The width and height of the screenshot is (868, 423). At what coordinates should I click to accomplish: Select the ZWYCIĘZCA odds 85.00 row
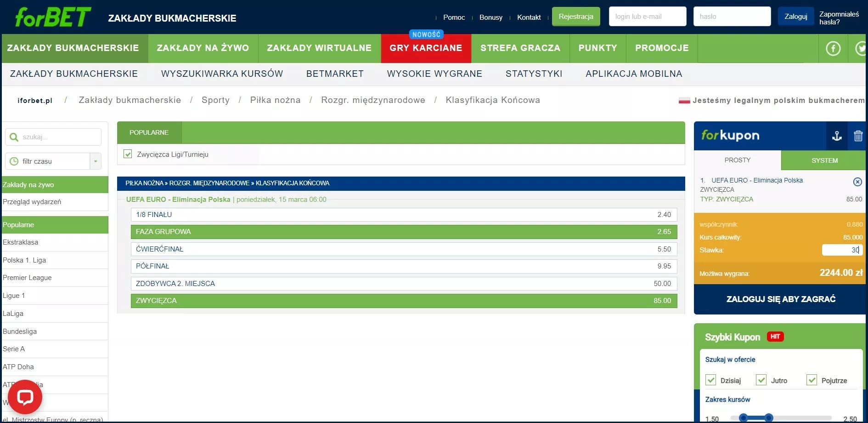click(x=404, y=301)
